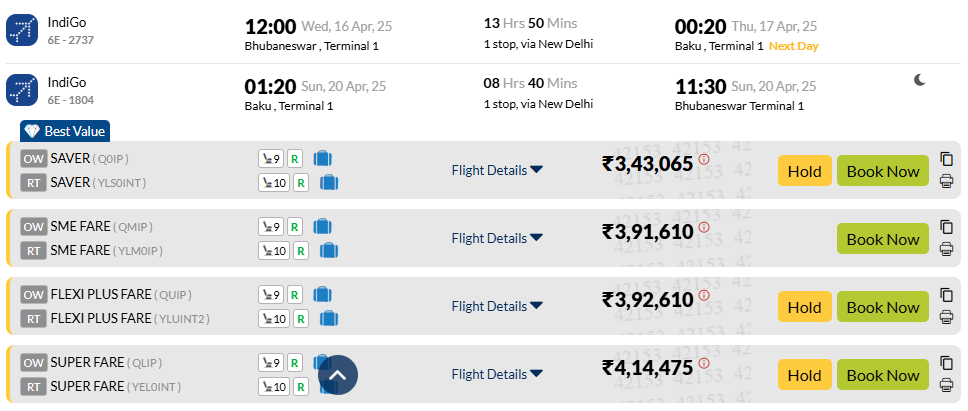This screenshot has height=411, width=968.
Task: Expand Flight Details for SUPER FARE
Action: click(x=497, y=373)
